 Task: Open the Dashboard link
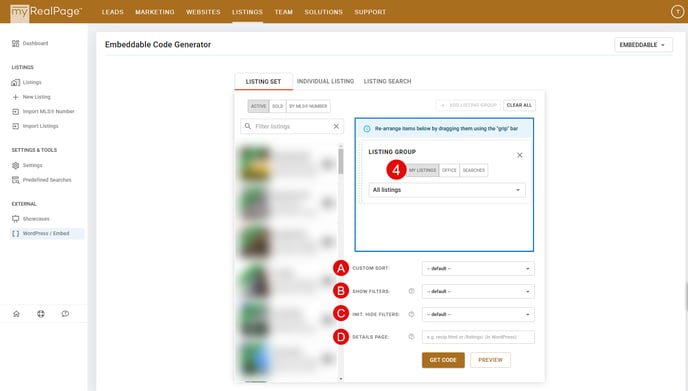tap(36, 43)
